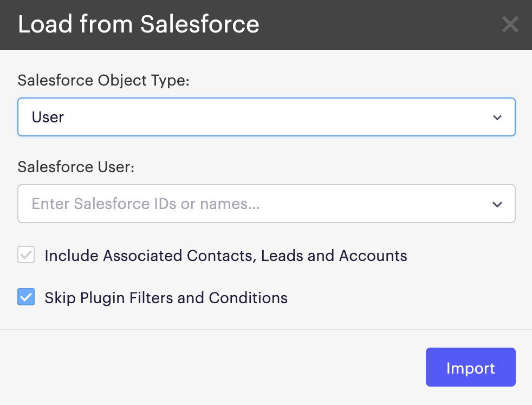Open the Salesforce Object Type dropdown

pos(267,117)
